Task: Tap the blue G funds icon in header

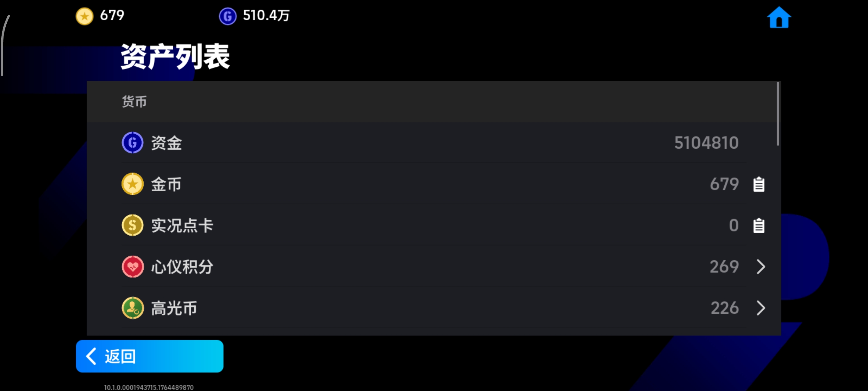Action: pos(228,16)
